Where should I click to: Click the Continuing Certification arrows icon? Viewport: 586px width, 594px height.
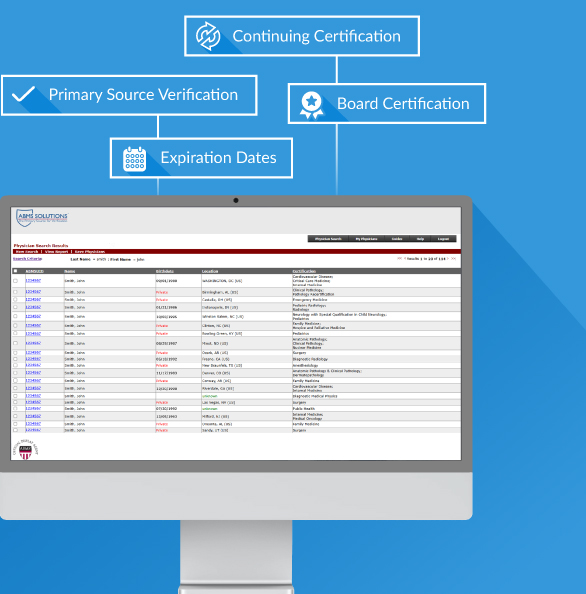208,36
